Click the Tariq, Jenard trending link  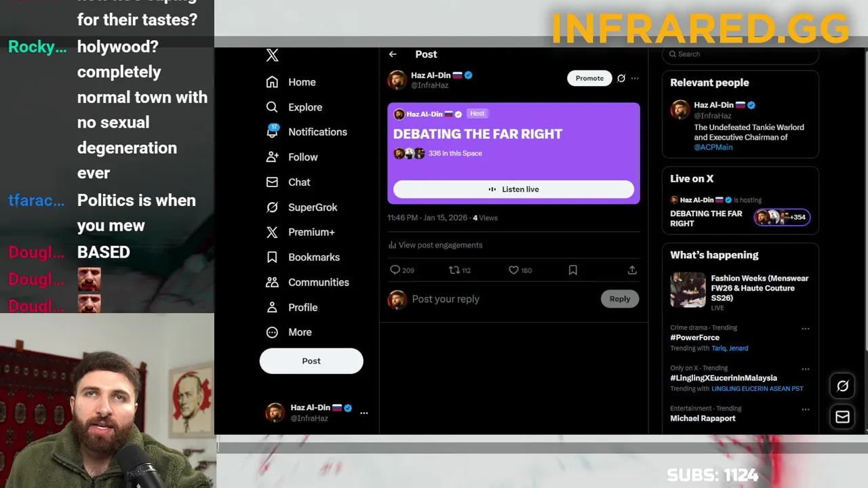point(730,348)
